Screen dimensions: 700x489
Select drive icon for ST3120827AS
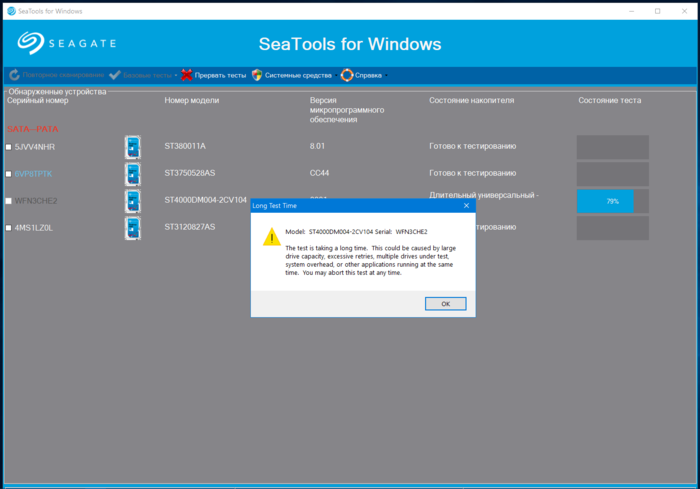coord(133,228)
